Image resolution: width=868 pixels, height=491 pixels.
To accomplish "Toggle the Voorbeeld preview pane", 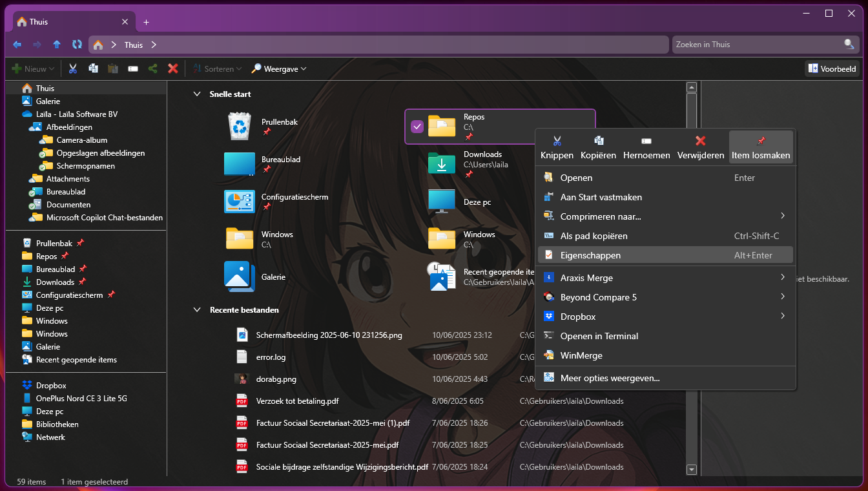I will 832,68.
